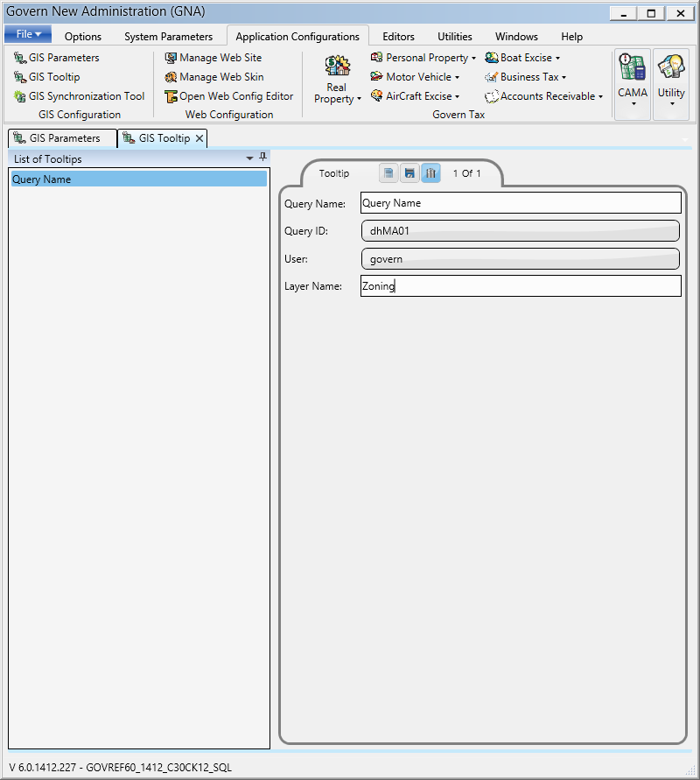Open Manage Web Skin
Viewport: 700px width, 780px height.
214,77
